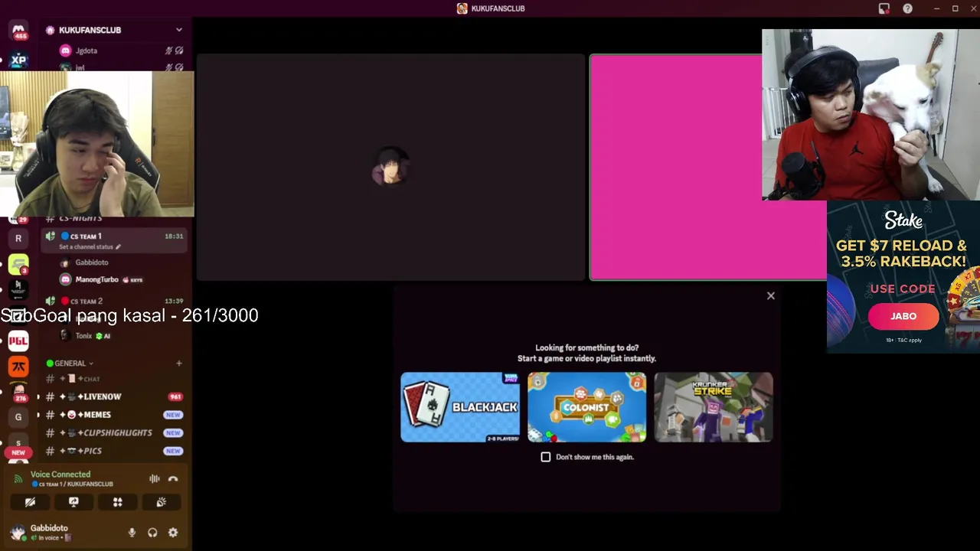Open the Help icon in title bar
980x551 pixels.
(x=907, y=8)
